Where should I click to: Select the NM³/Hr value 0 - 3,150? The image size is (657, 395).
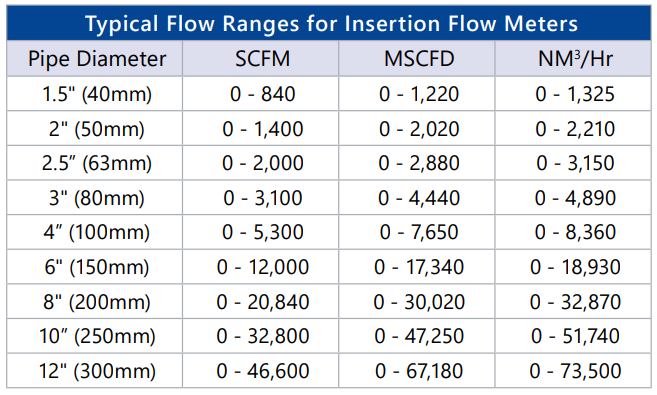point(575,163)
